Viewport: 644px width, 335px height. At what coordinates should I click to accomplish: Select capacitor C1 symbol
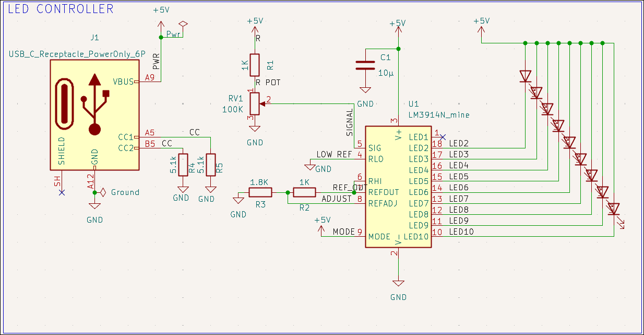point(365,65)
